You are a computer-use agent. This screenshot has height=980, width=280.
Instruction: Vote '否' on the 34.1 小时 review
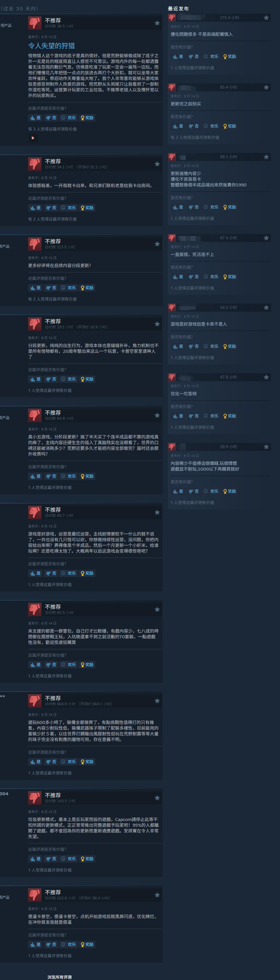pyautogui.click(x=51, y=208)
